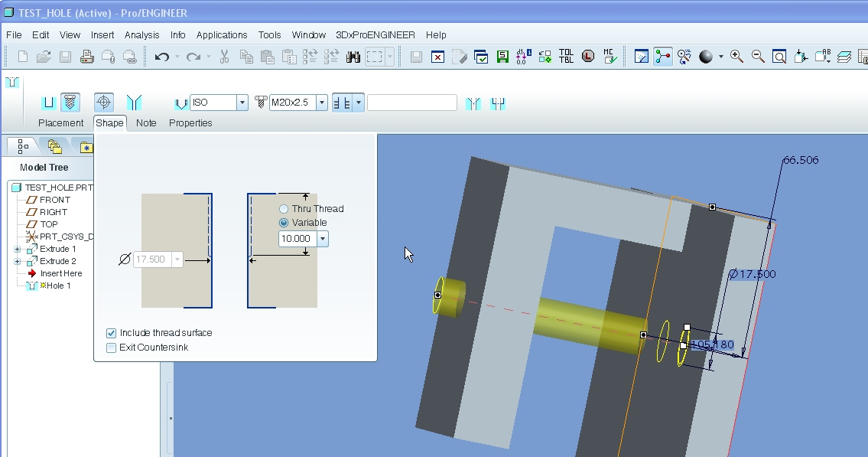Select the Variable radio button
The width and height of the screenshot is (868, 457).
point(284,223)
